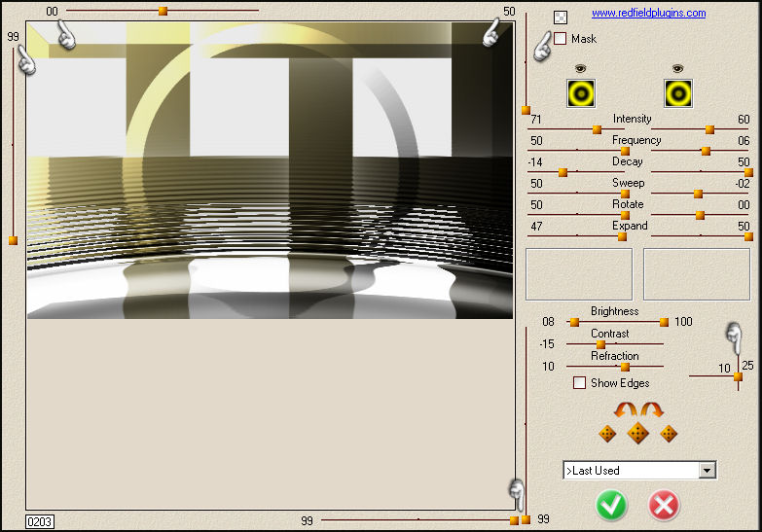Click the left Decay slider handle at -14

(x=562, y=172)
